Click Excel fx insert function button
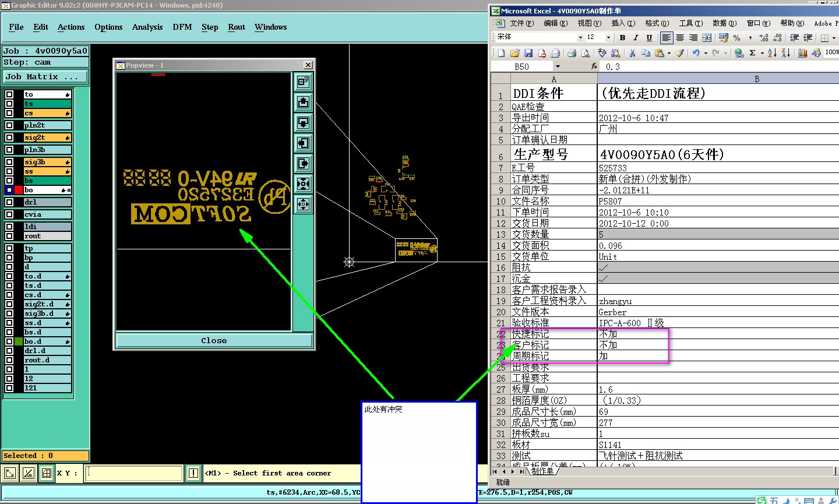Image resolution: width=839 pixels, height=504 pixels. 594,66
